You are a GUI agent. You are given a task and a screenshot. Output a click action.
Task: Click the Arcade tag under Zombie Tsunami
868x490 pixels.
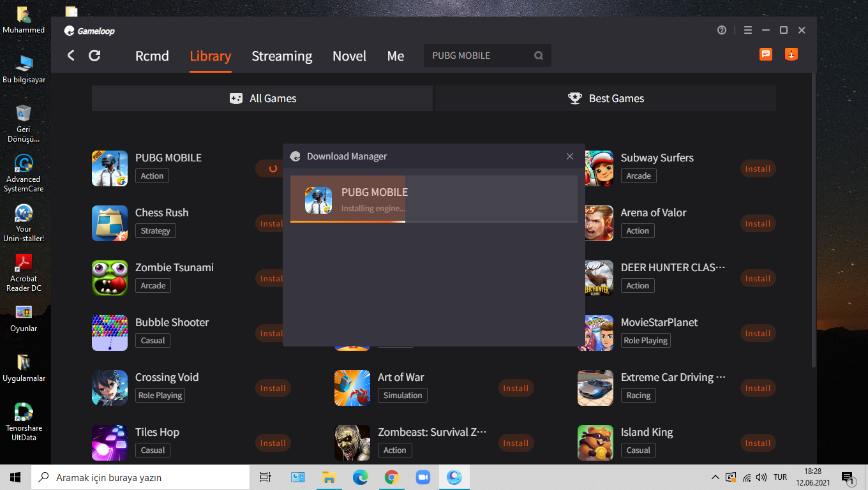153,286
